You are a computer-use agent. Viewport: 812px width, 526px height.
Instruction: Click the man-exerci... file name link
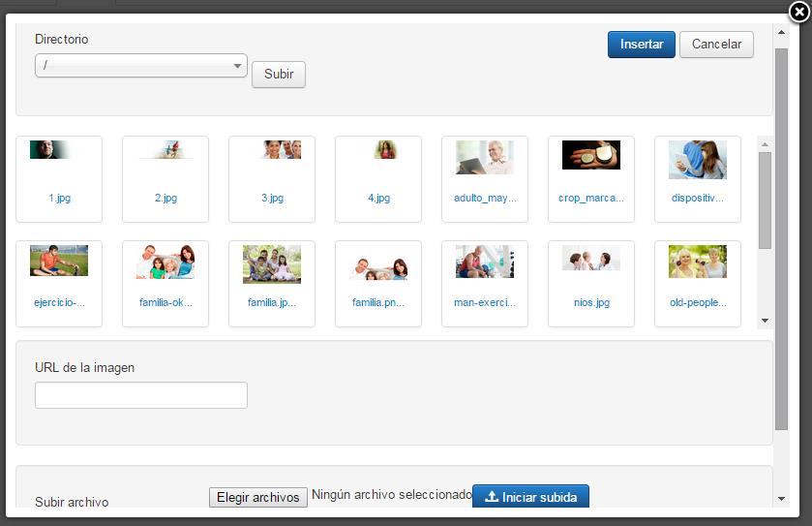click(x=485, y=302)
